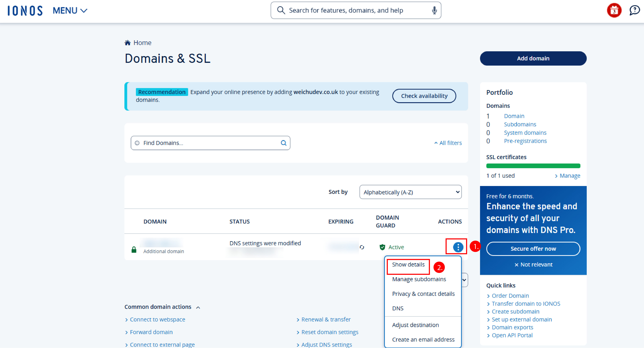Open the Sort by Alphabetically dropdown
Screen dimensions: 644x348
pyautogui.click(x=410, y=192)
